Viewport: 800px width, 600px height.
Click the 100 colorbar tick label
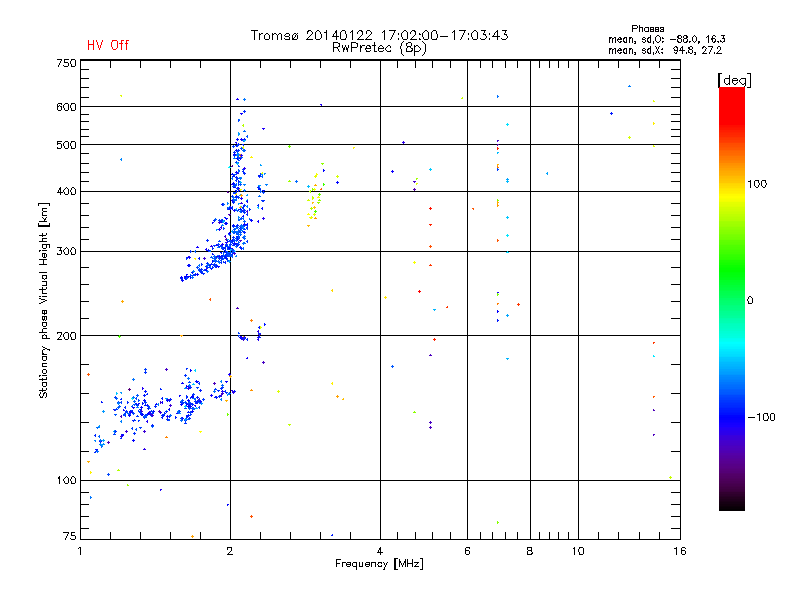[x=757, y=184]
